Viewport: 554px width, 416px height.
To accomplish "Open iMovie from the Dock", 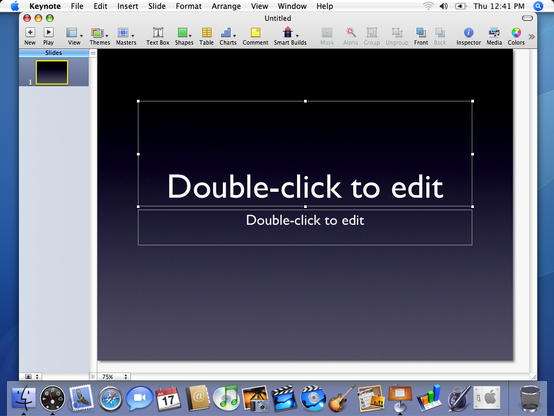I will pos(284,398).
